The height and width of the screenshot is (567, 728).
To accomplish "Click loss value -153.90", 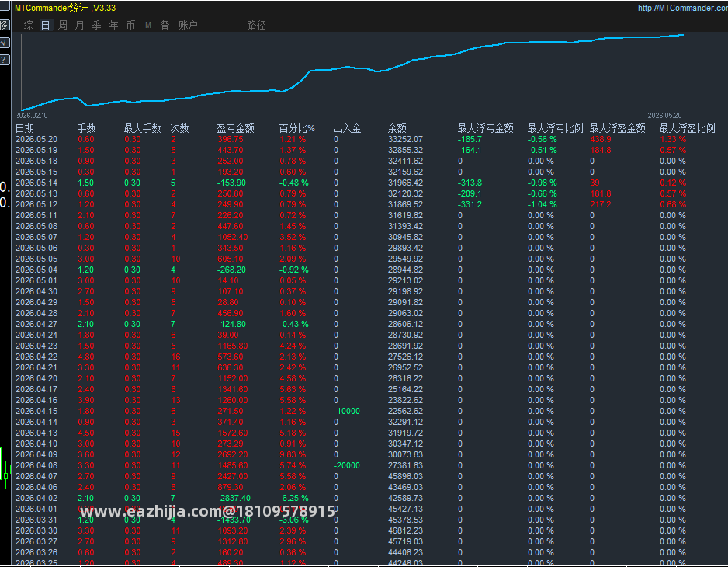I will 231,183.
